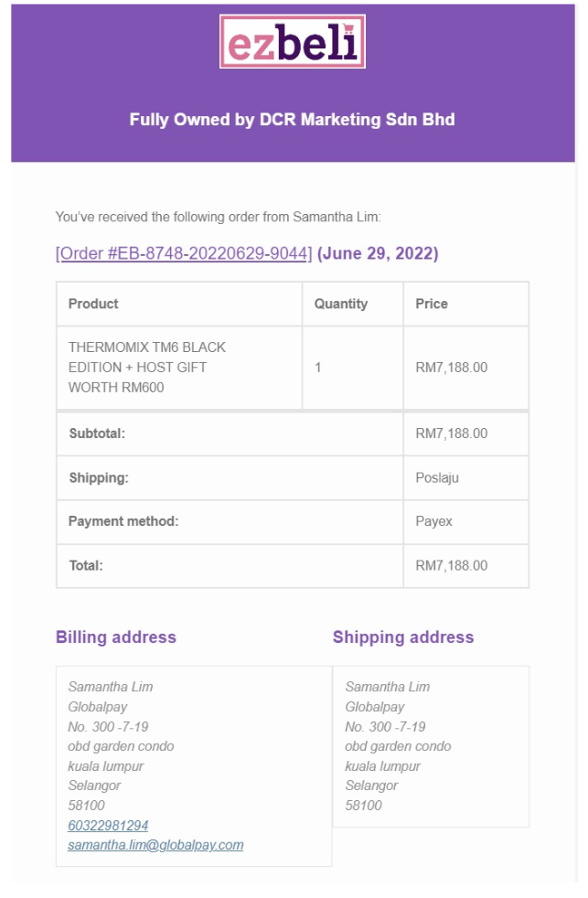Click the Shipping address heading
The height and width of the screenshot is (898, 588).
403,636
